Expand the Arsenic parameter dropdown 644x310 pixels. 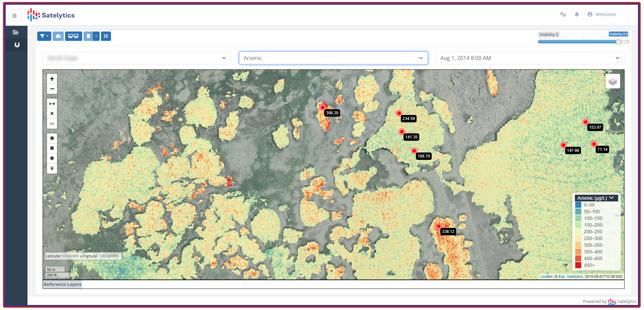point(333,58)
